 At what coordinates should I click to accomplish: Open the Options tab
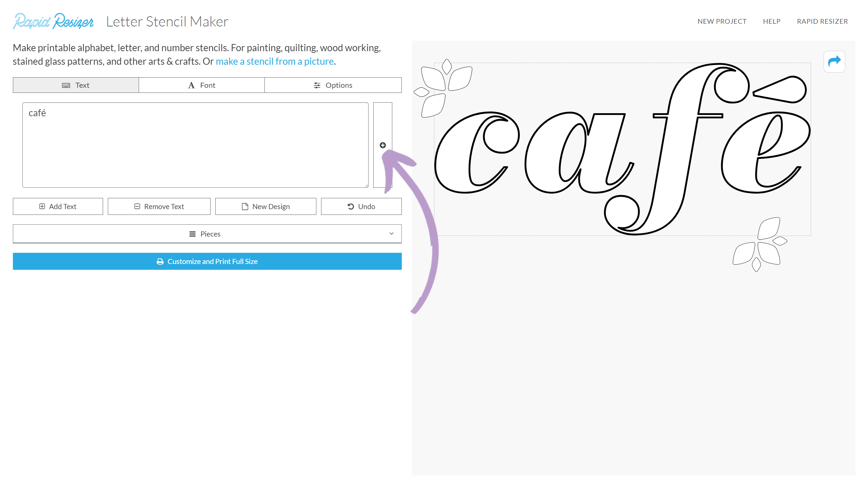[333, 85]
